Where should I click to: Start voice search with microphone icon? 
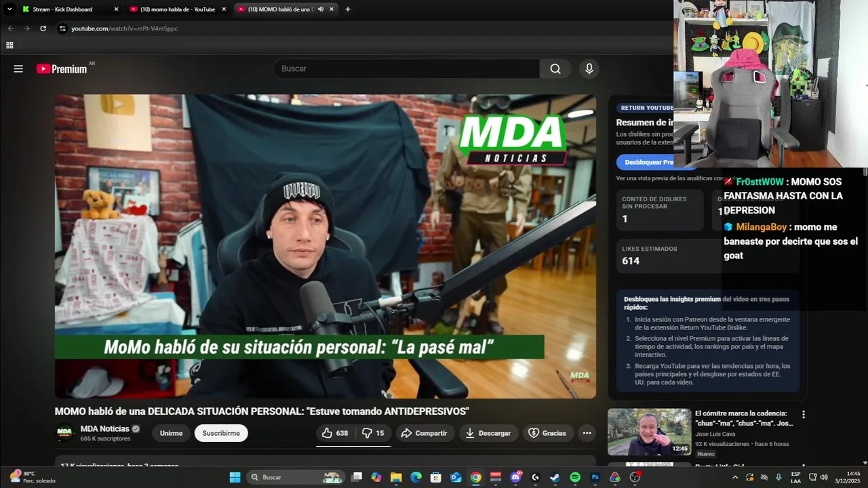pyautogui.click(x=589, y=68)
